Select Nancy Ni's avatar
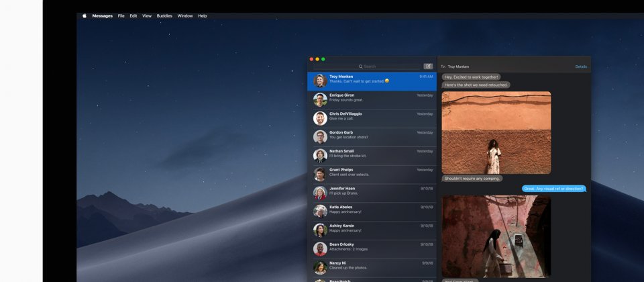 320,268
